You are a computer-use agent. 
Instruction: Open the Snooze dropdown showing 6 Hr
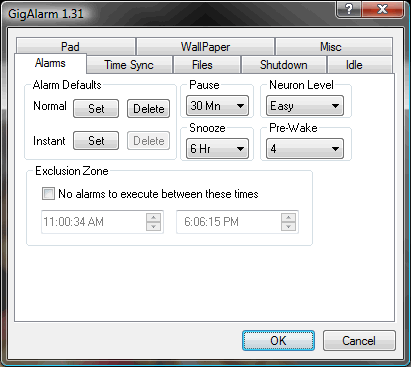tap(217, 149)
